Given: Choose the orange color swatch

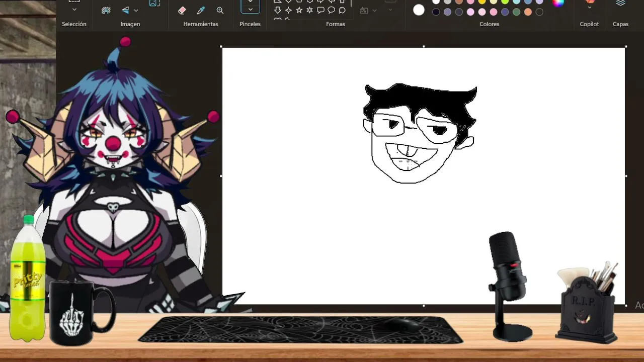Looking at the screenshot, I should pyautogui.click(x=528, y=12).
